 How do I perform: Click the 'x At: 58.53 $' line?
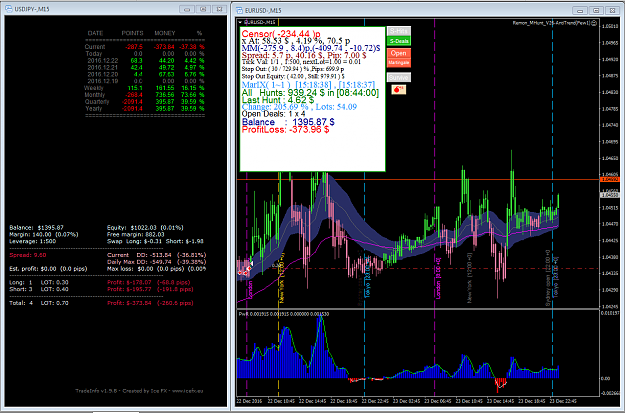(x=296, y=41)
